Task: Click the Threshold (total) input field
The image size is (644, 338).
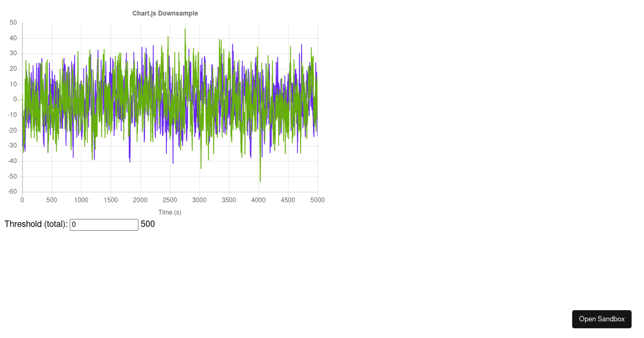Action: [104, 224]
